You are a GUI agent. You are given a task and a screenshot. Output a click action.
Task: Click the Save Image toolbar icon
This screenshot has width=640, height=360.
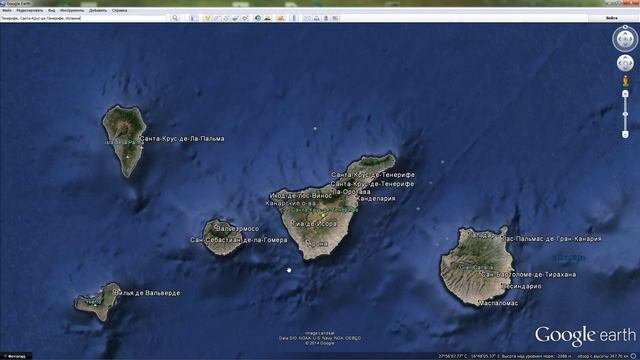[x=326, y=18]
